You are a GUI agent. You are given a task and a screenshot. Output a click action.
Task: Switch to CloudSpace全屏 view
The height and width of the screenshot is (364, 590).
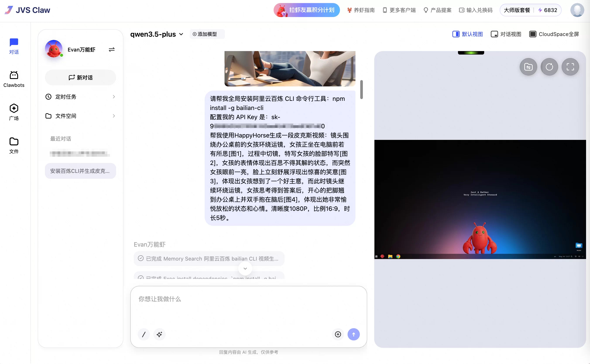554,34
